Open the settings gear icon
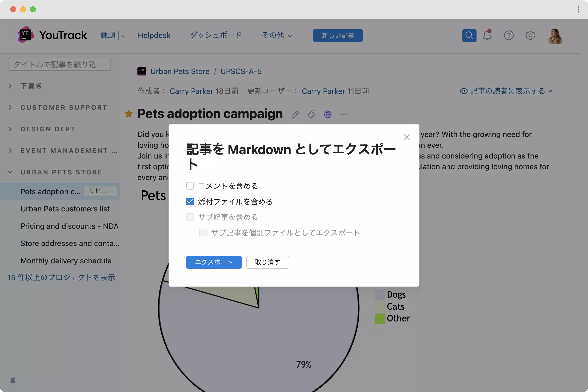Viewport: 588px width, 392px height. [x=530, y=36]
